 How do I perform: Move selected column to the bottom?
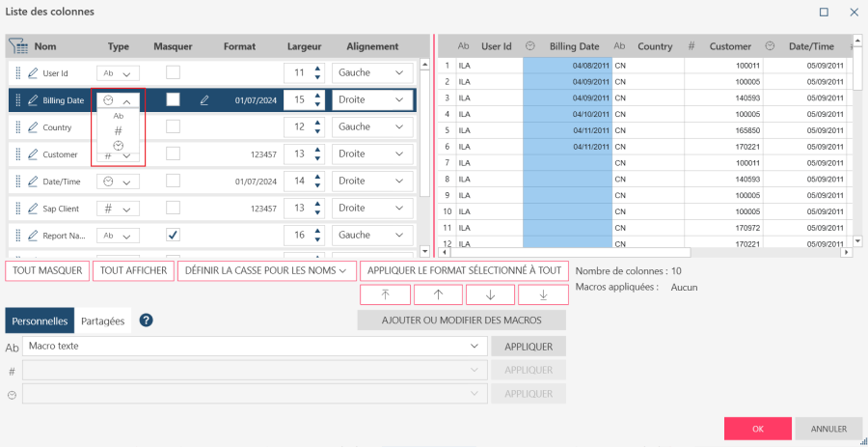pyautogui.click(x=543, y=294)
